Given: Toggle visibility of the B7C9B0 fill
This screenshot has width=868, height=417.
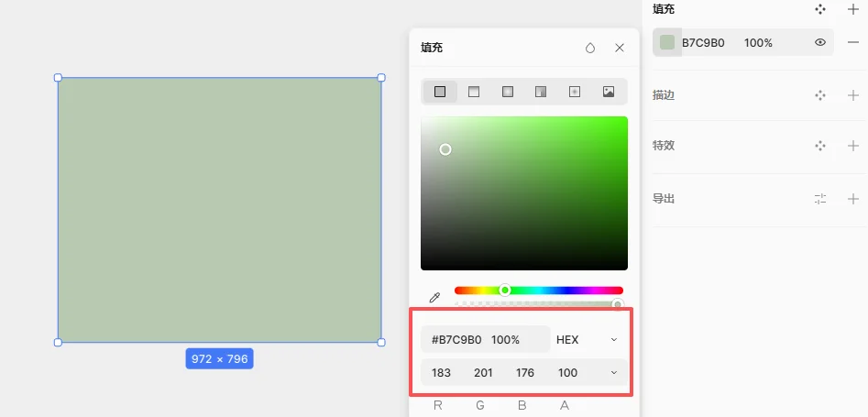Looking at the screenshot, I should (820, 42).
